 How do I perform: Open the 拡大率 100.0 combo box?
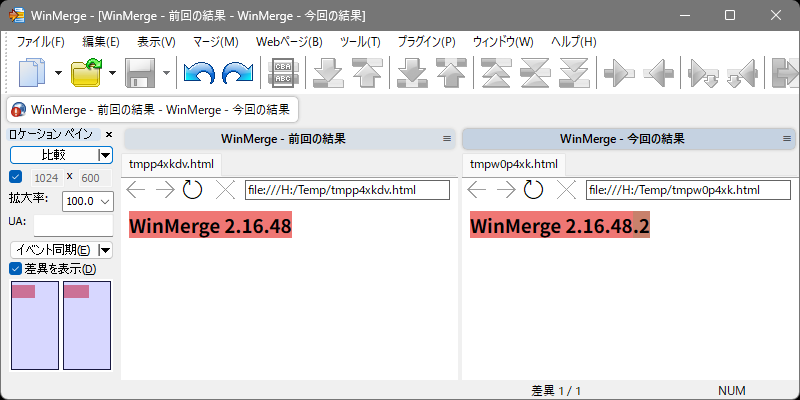[87, 202]
